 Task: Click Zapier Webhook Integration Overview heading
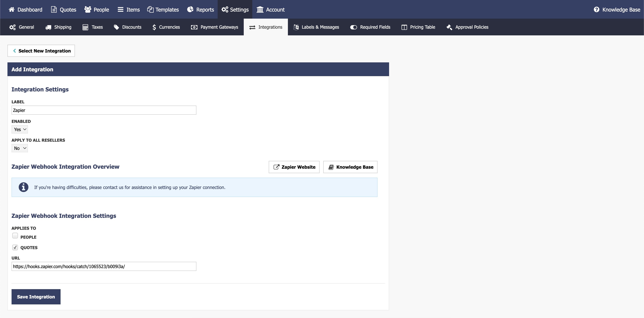pyautogui.click(x=66, y=167)
